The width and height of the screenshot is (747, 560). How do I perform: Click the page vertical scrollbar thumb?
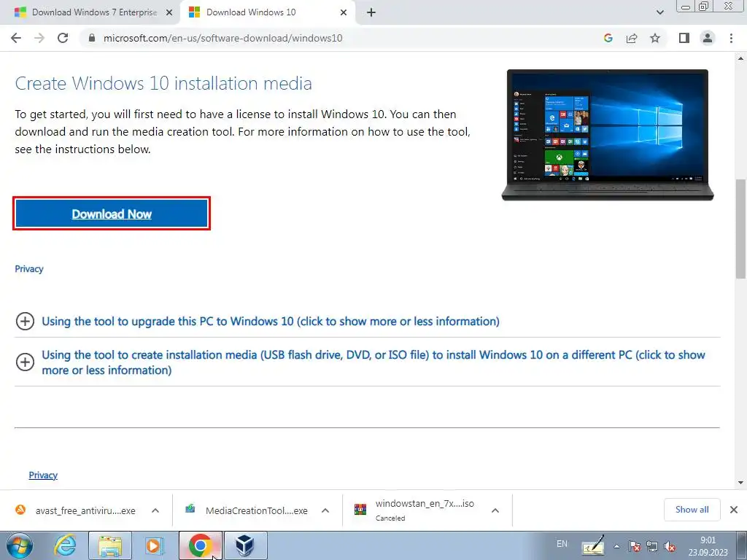point(741,228)
